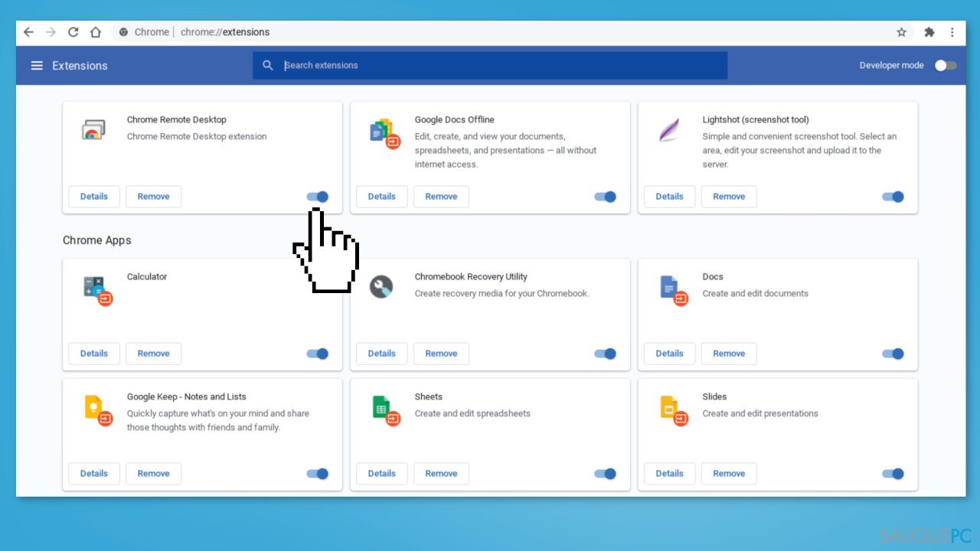Click the site info icon in address bar

click(x=124, y=32)
